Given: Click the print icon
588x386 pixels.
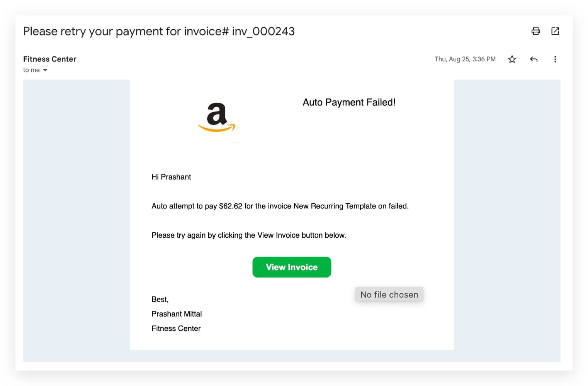Looking at the screenshot, I should click(x=535, y=31).
